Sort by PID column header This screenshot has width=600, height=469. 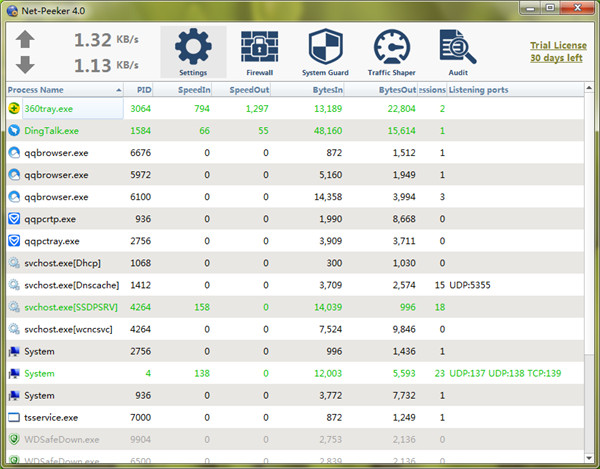144,90
